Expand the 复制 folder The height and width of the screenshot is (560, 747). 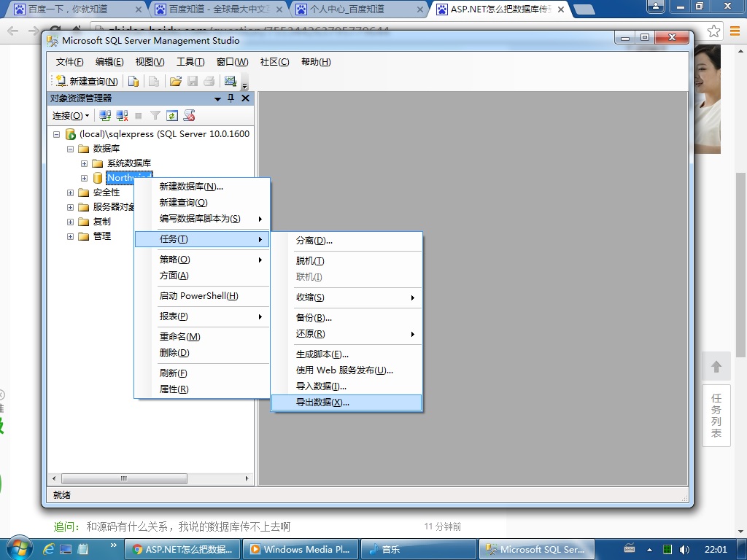pyautogui.click(x=71, y=222)
